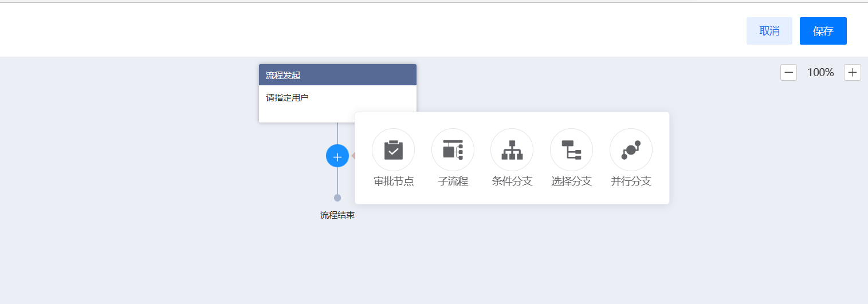This screenshot has height=304, width=868.
Task: Save the workflow with 保存
Action: pyautogui.click(x=823, y=31)
